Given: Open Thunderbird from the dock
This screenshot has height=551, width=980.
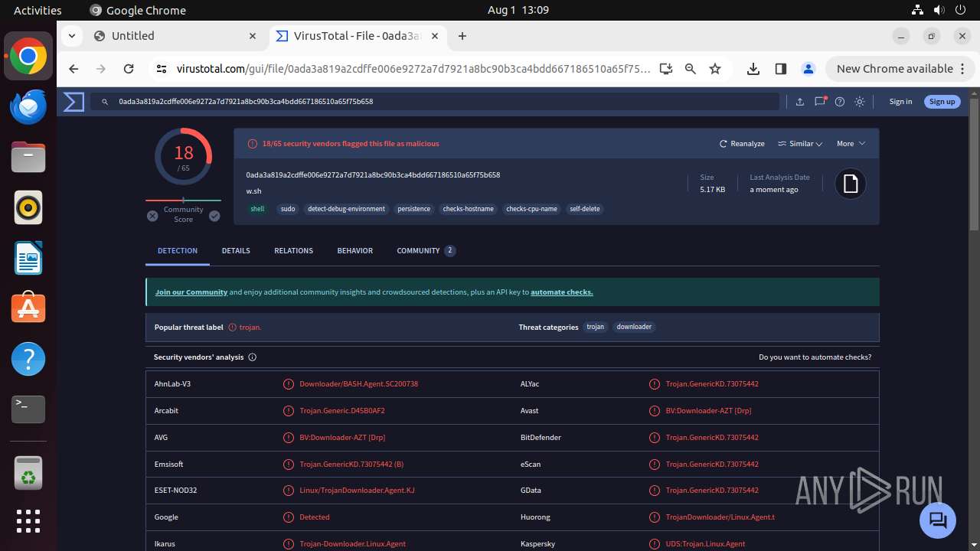Looking at the screenshot, I should click(28, 107).
